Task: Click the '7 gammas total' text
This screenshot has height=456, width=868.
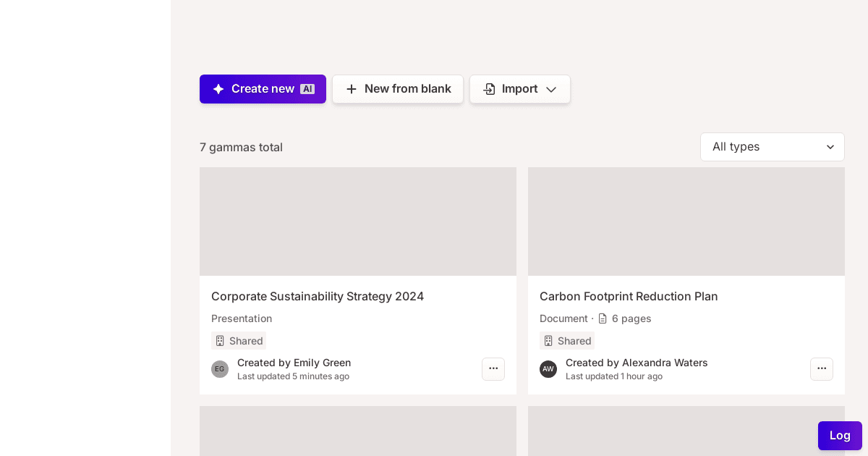Action: click(x=241, y=147)
